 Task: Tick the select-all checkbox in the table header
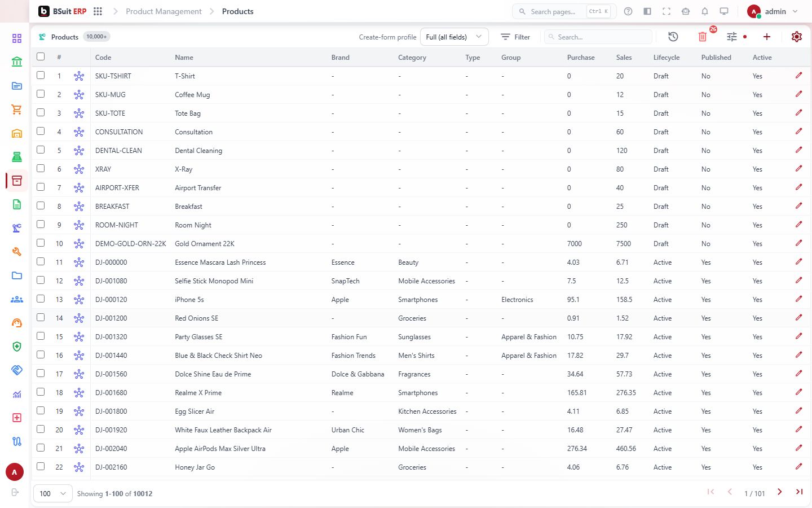pyautogui.click(x=41, y=56)
